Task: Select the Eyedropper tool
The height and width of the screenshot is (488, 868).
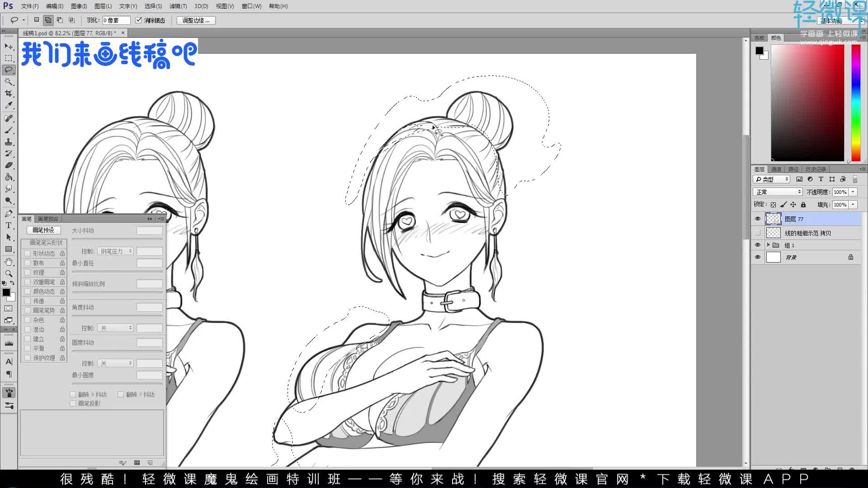Action: click(x=9, y=105)
